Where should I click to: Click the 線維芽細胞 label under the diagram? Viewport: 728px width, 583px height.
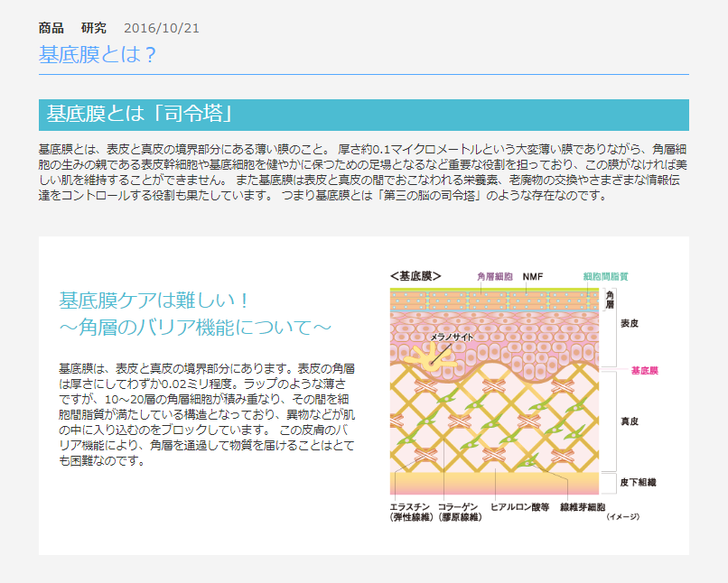[580, 507]
